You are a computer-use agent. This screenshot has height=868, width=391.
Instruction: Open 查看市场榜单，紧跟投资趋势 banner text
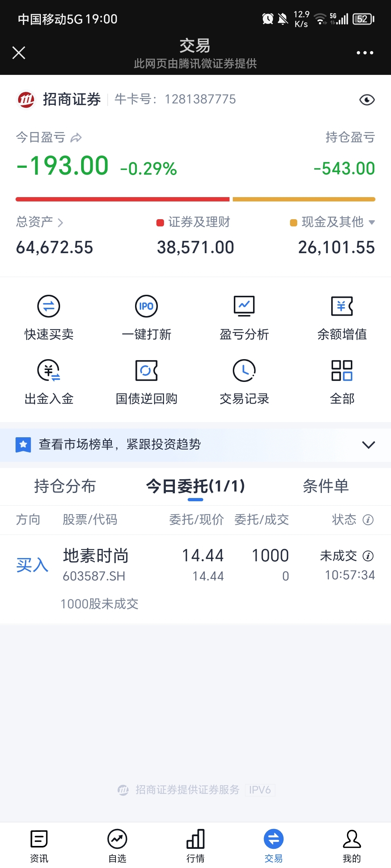120,444
